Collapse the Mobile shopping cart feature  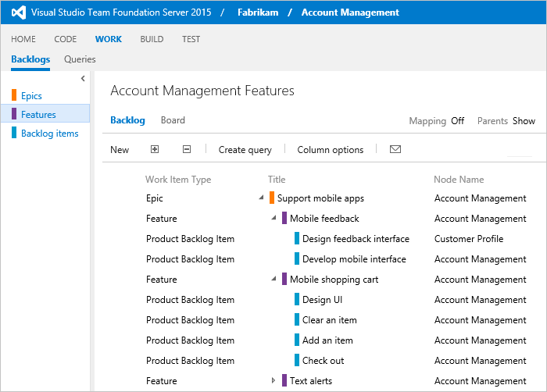pyautogui.click(x=273, y=279)
